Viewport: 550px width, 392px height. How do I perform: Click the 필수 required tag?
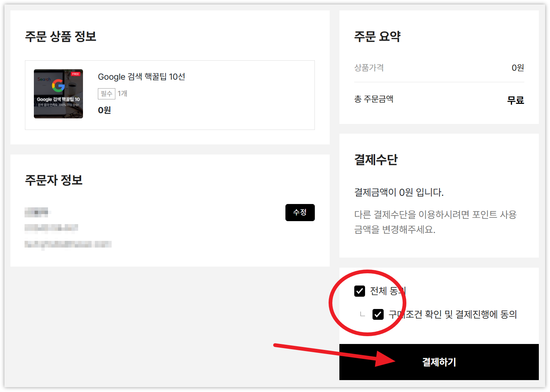106,93
